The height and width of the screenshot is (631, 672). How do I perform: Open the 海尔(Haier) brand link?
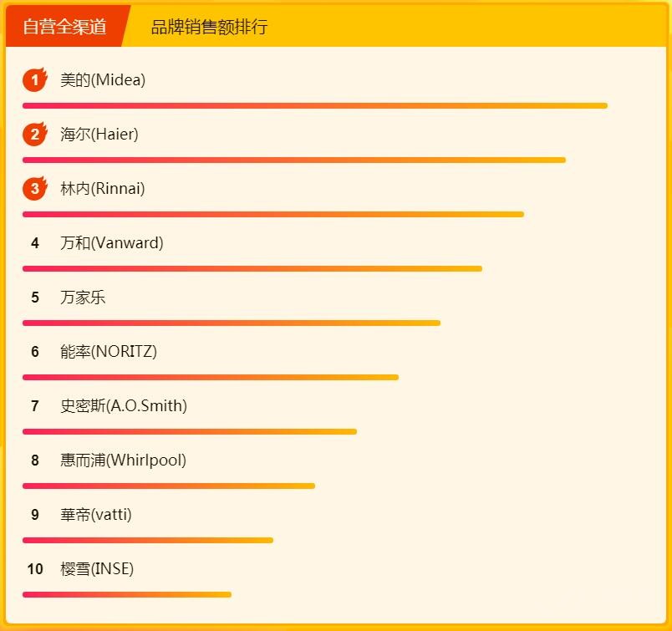point(99,135)
